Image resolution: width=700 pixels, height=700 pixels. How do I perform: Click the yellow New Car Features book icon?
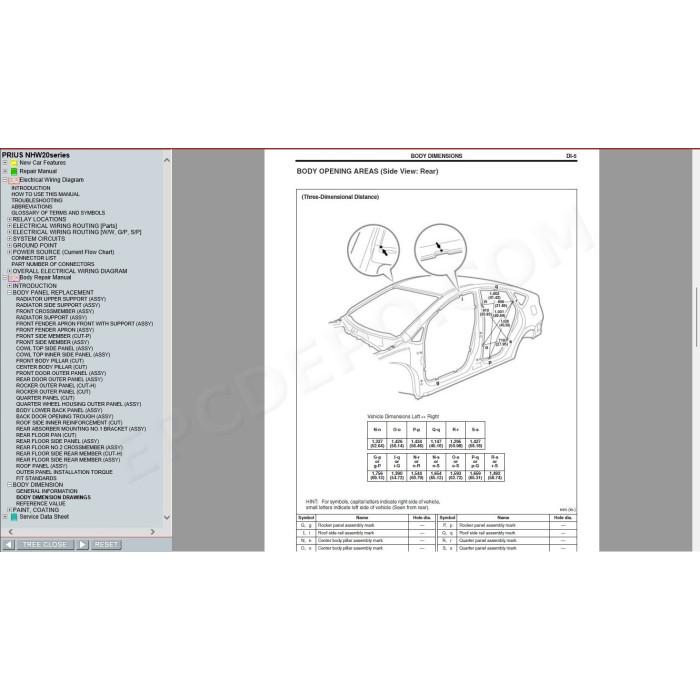pos(14,163)
